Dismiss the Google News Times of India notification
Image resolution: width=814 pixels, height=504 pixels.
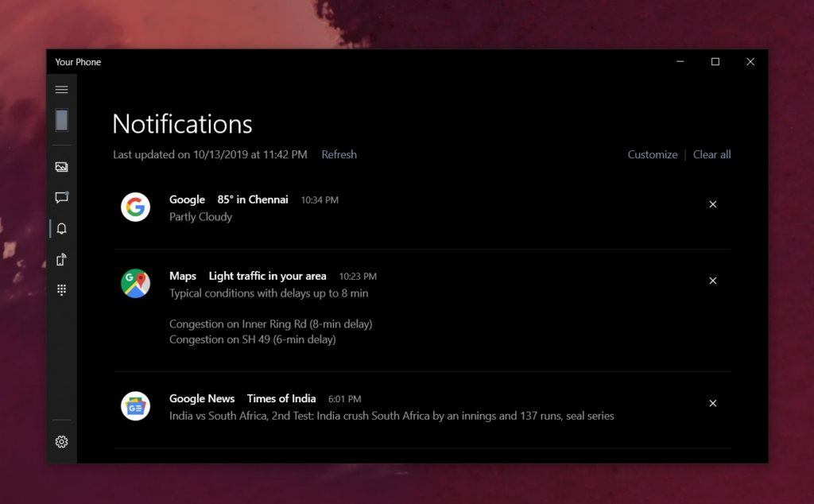pos(712,403)
